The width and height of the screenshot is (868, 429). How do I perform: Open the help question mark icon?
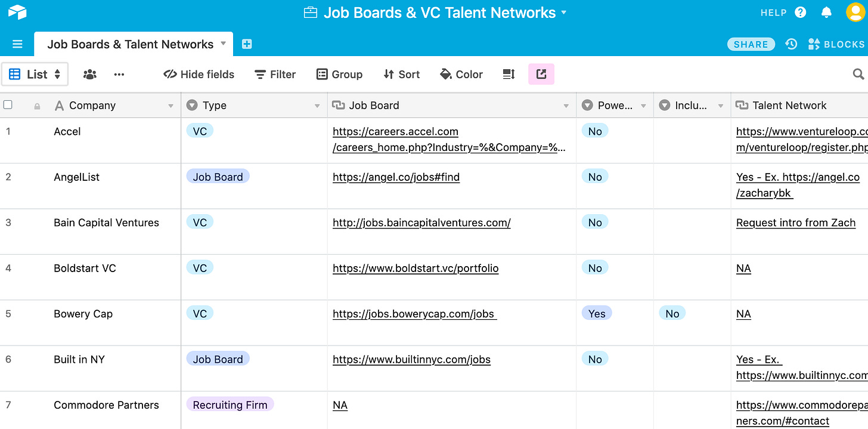coord(801,13)
